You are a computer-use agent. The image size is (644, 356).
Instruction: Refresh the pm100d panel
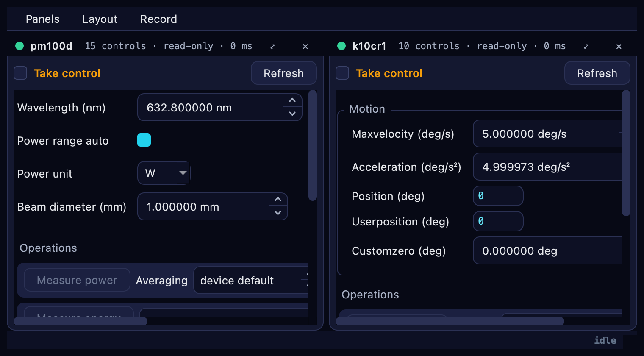(284, 73)
